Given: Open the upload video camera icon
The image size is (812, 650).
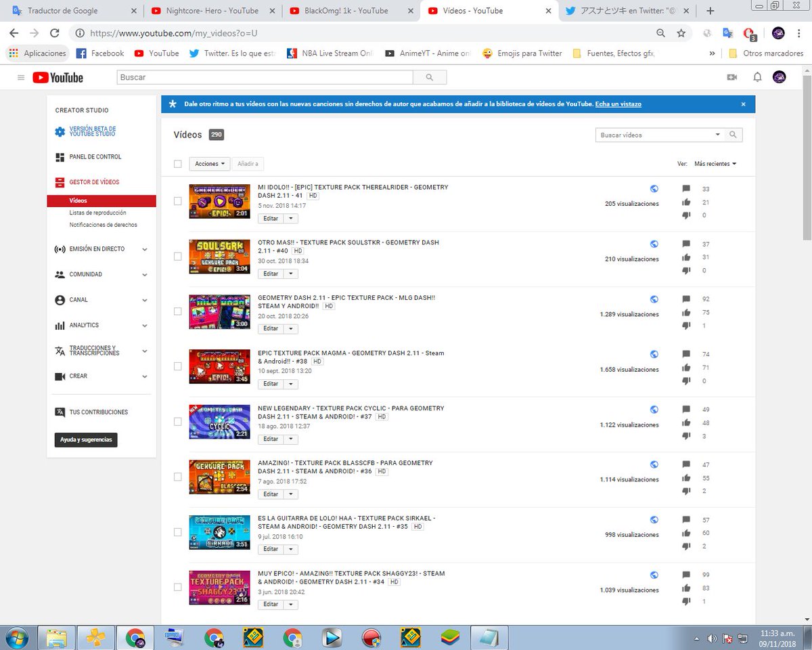Looking at the screenshot, I should [731, 77].
